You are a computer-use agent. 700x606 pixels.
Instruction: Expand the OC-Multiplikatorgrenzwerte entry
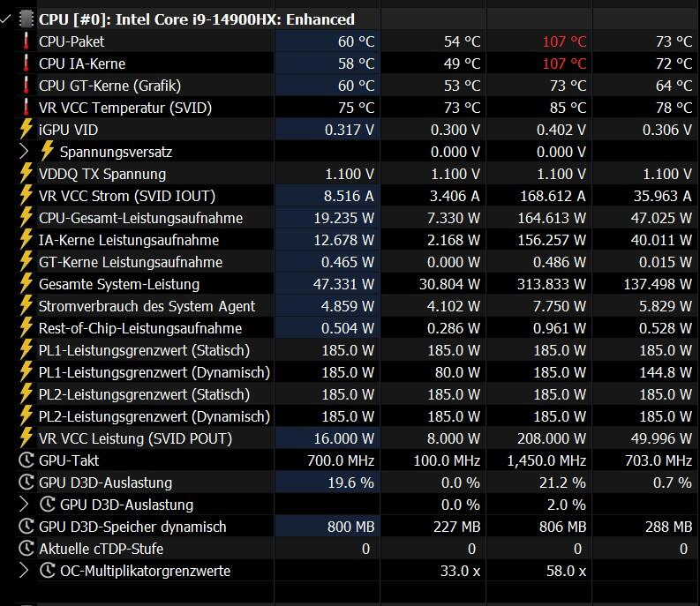click(x=24, y=571)
